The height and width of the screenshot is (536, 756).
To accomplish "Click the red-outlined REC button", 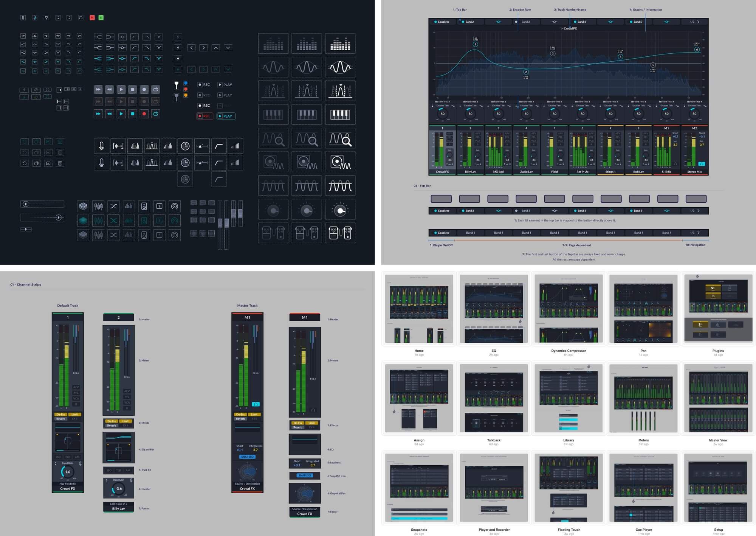I will pyautogui.click(x=204, y=116).
